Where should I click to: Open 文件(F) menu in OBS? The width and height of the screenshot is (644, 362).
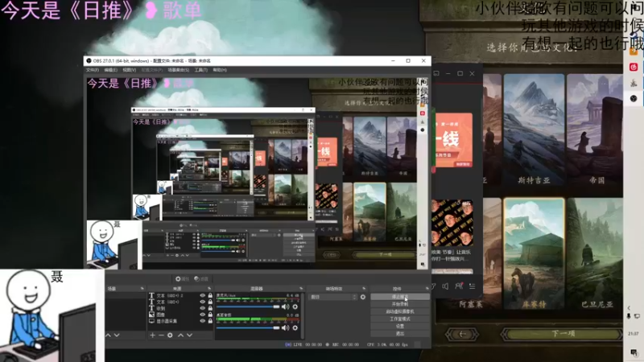tap(93, 70)
